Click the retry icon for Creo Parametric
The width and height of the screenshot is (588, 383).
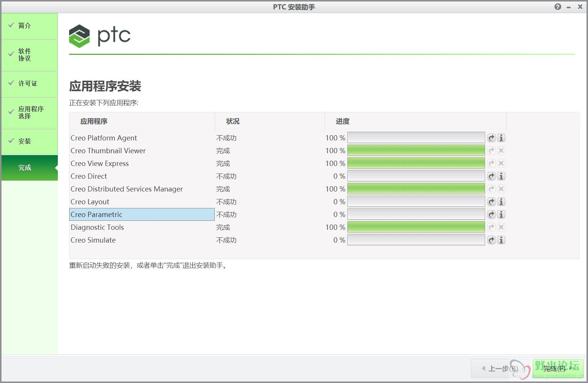(492, 214)
